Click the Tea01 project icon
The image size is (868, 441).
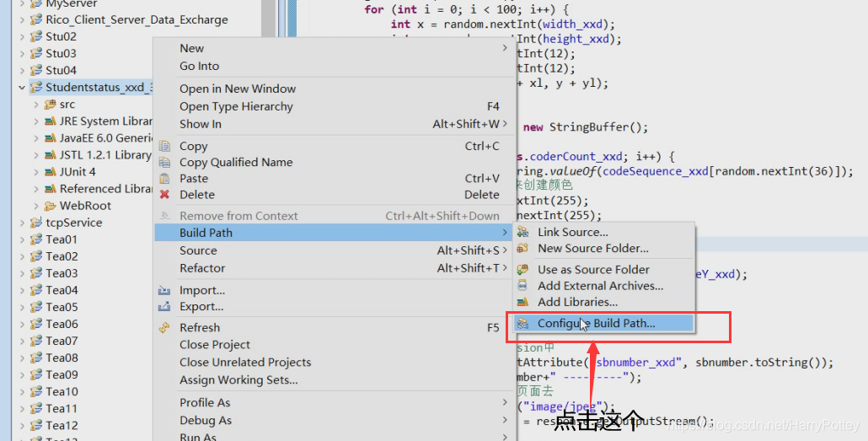point(36,239)
